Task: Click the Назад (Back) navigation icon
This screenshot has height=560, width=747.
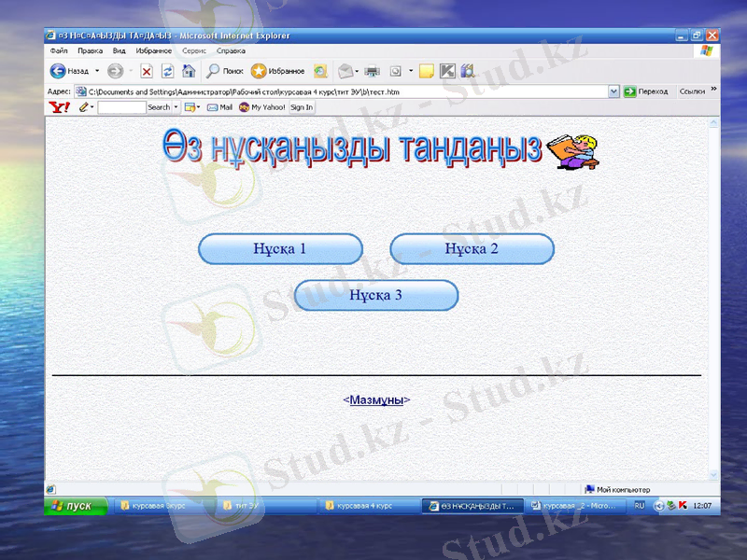Action: point(58,69)
